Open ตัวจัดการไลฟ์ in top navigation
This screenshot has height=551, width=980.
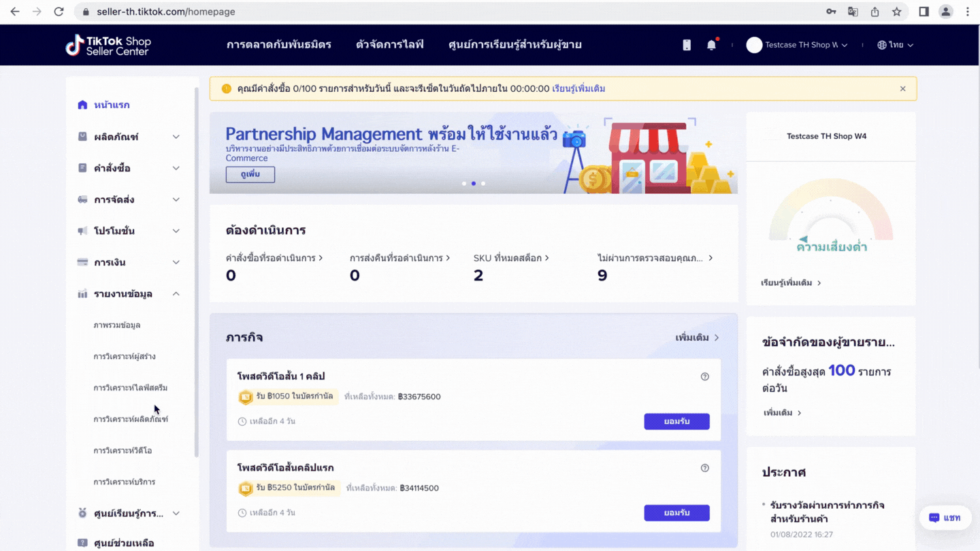389,45
